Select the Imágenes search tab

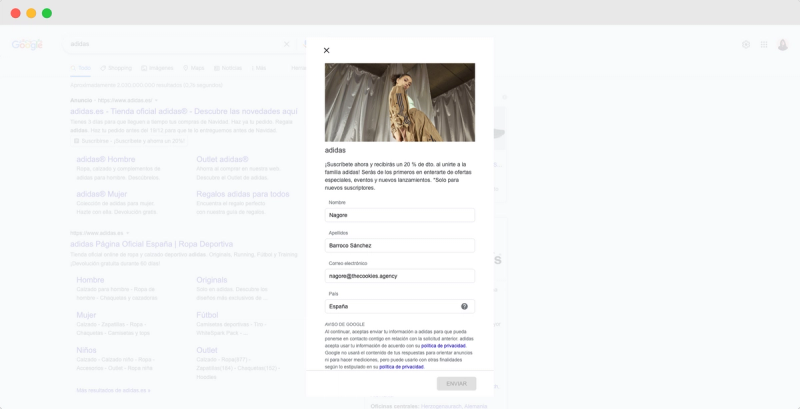click(158, 68)
